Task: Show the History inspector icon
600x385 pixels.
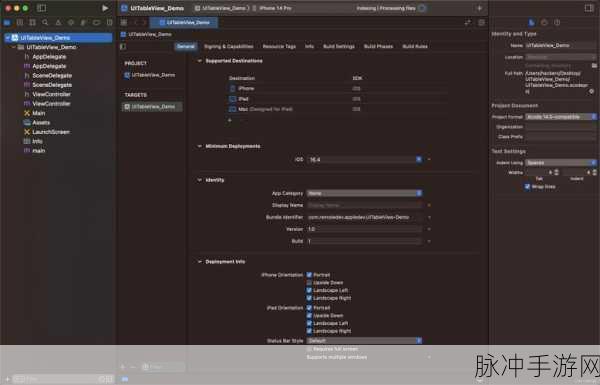Action: pyautogui.click(x=544, y=23)
